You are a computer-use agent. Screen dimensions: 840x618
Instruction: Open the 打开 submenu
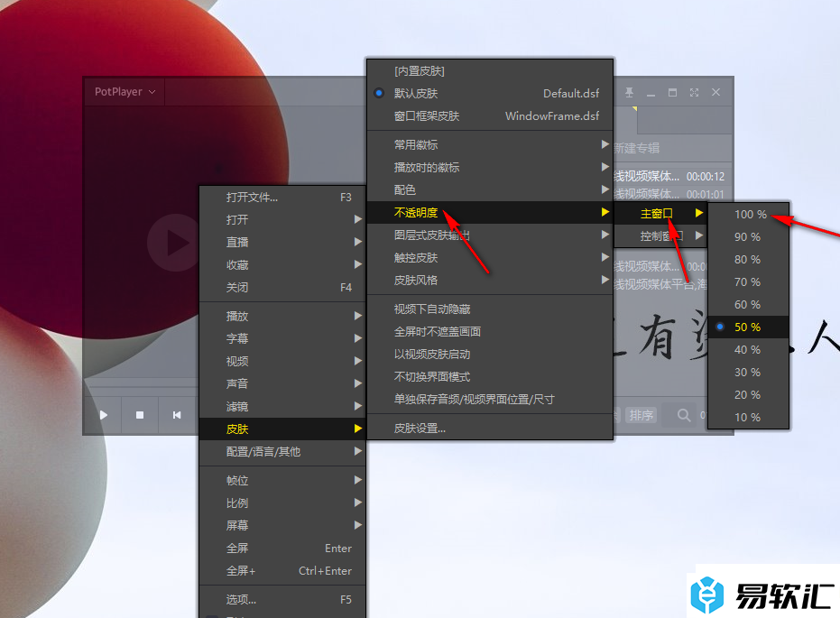tap(282, 219)
